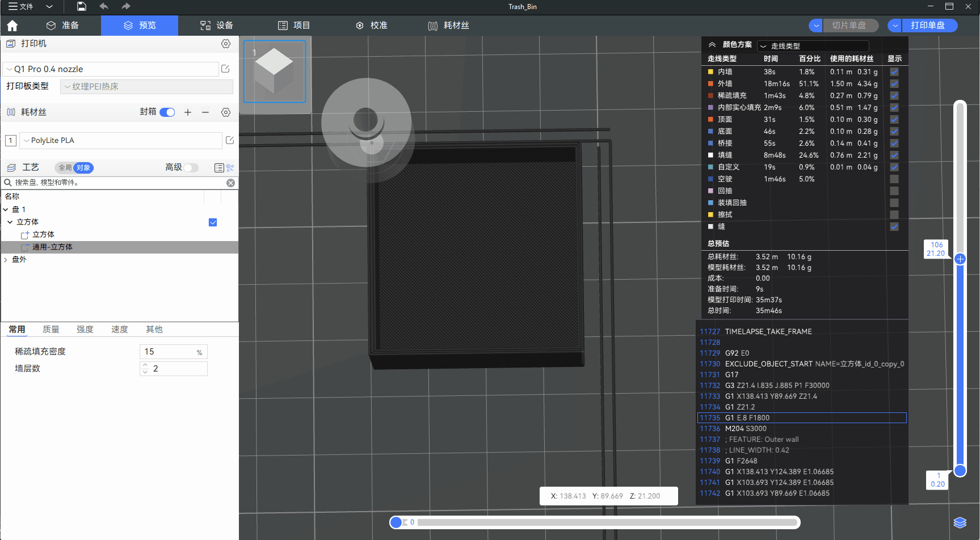The width and height of the screenshot is (980, 540).
Task: Open the 纹理PEI热床 plate type dropdown
Action: (146, 87)
